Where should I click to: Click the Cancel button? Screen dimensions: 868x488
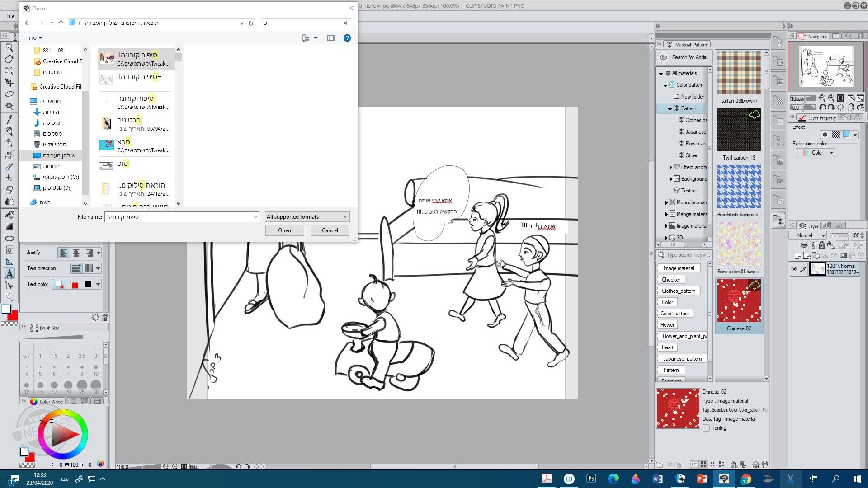[x=330, y=230]
